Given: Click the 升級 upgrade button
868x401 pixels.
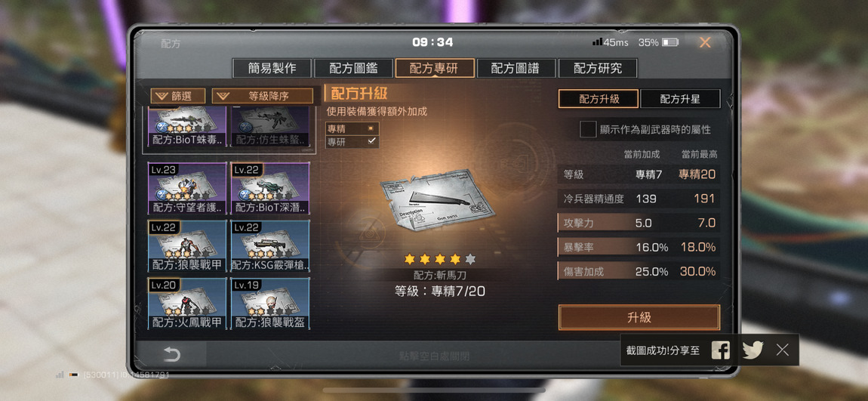Looking at the screenshot, I should (639, 317).
